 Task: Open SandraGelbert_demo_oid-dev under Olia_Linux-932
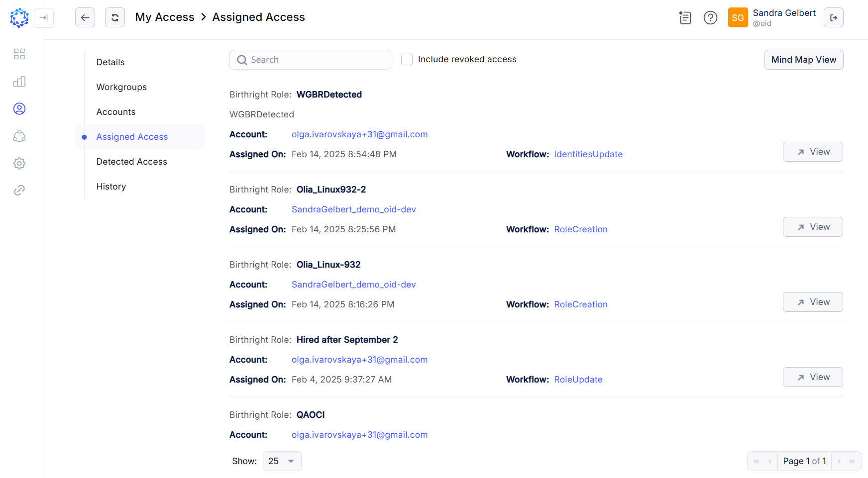tap(353, 285)
